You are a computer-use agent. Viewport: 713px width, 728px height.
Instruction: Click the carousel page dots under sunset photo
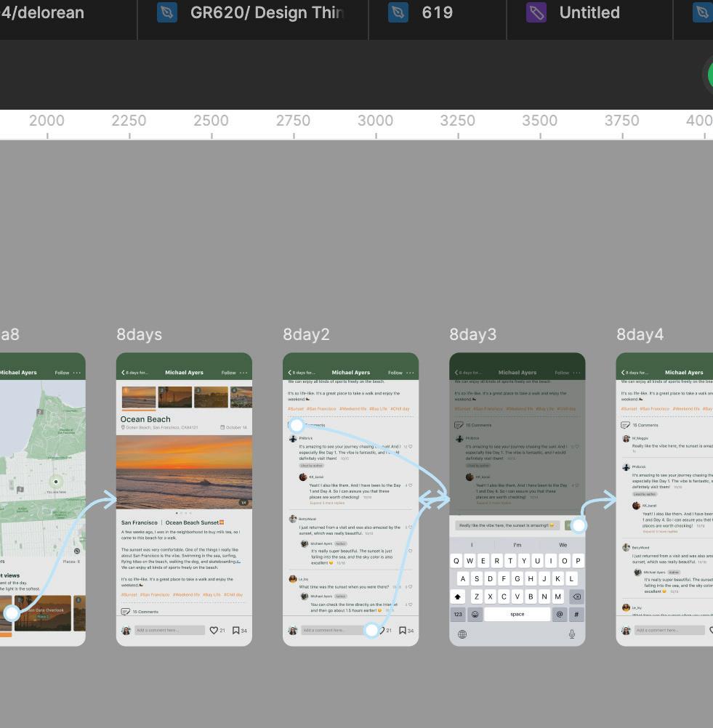point(183,513)
